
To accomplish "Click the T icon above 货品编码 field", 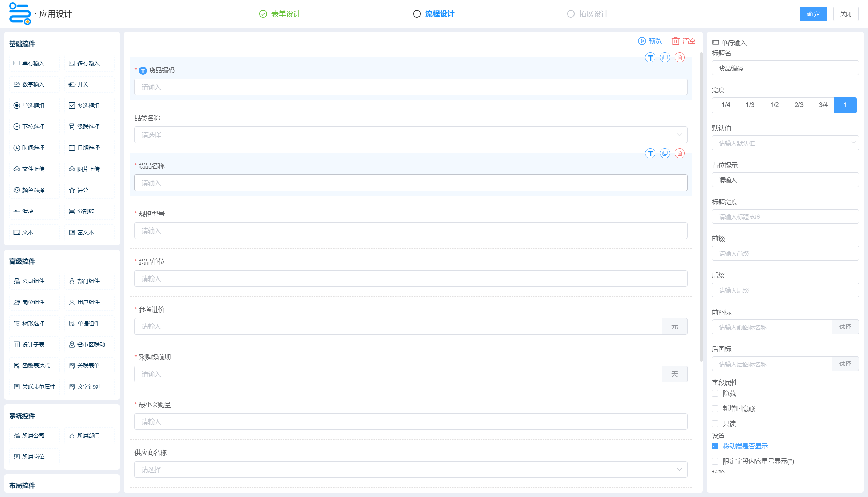I will click(650, 58).
